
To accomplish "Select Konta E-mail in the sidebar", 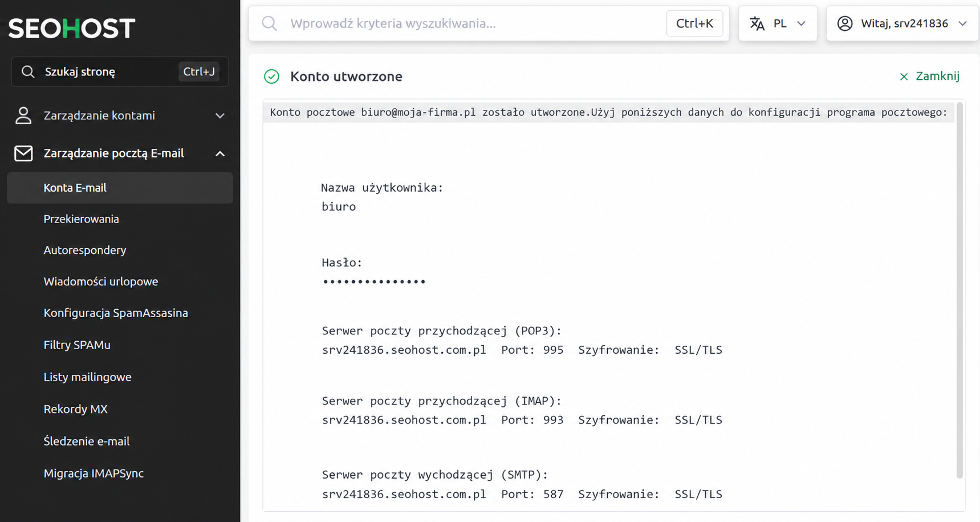I will tap(120, 188).
